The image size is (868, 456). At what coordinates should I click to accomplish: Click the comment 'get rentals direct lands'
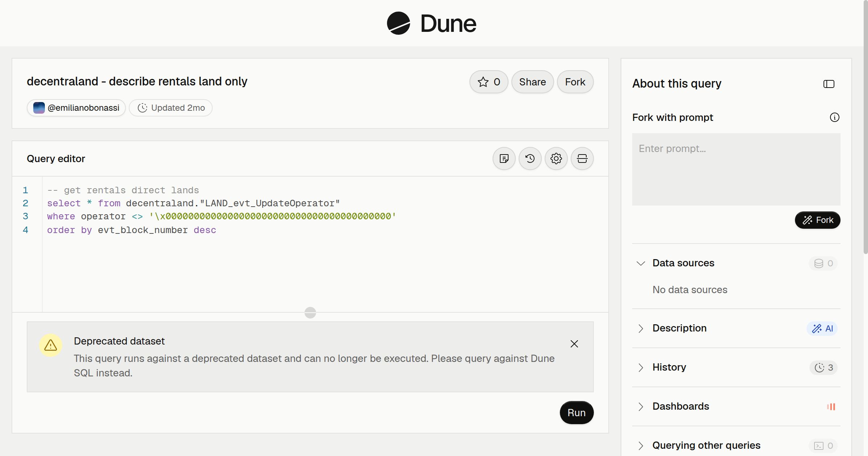[123, 190]
